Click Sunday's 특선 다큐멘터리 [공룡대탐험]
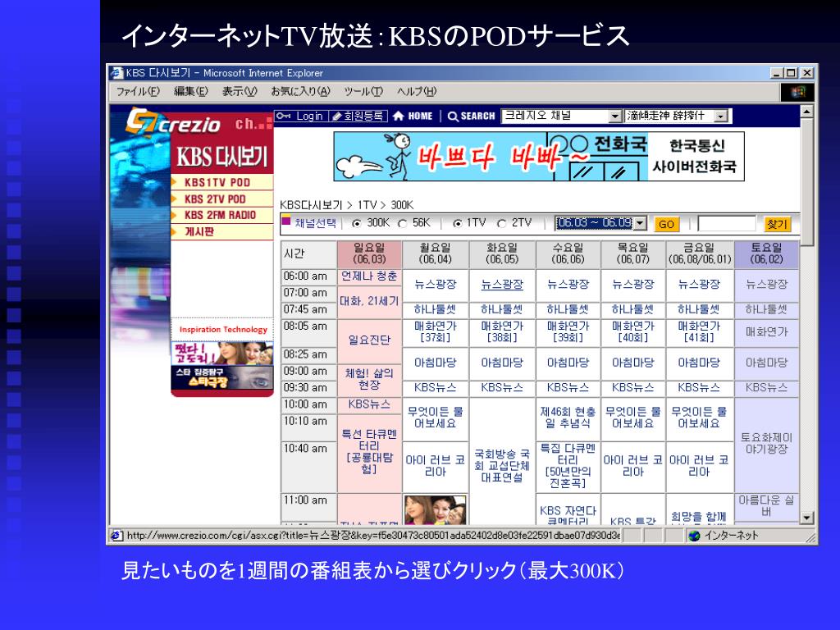 369,451
